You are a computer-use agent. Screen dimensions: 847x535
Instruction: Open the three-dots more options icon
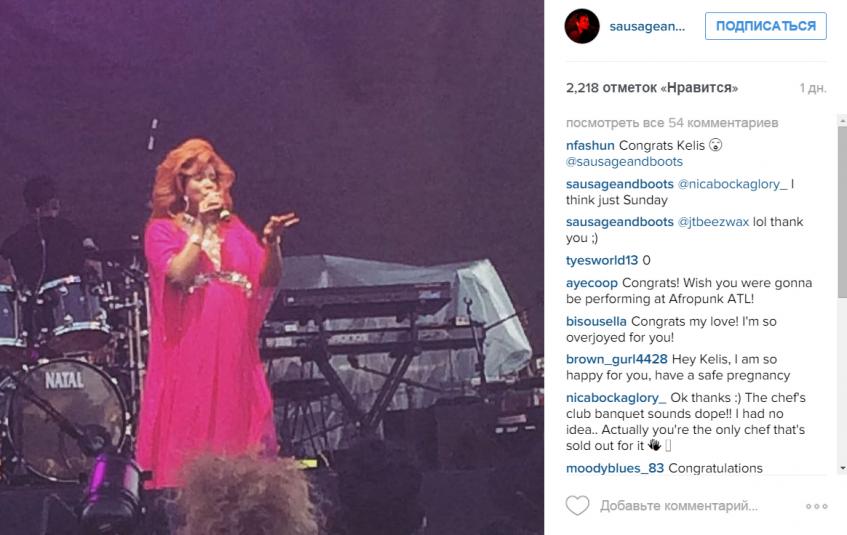coord(816,506)
